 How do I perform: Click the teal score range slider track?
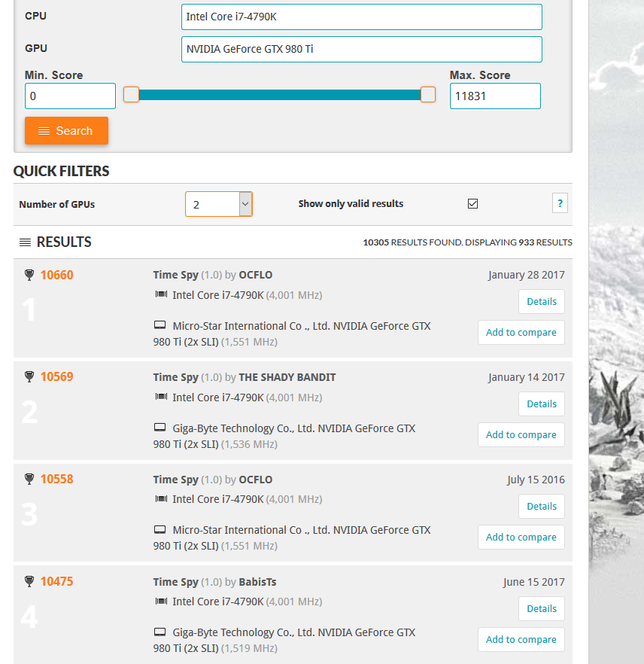[279, 95]
